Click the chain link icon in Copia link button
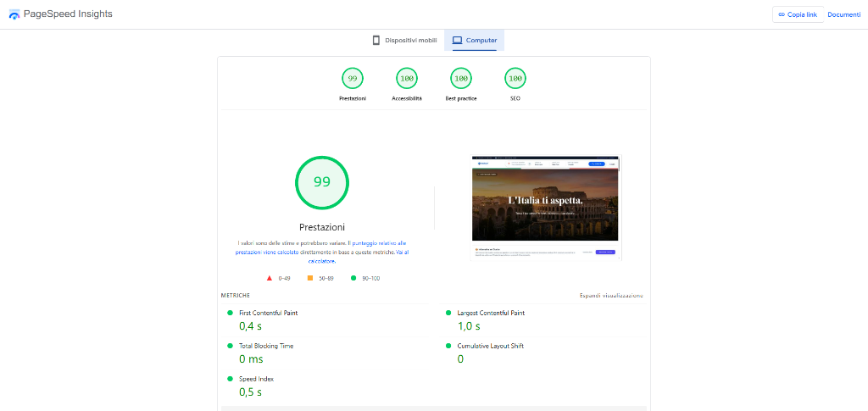The image size is (868, 411). 782,14
